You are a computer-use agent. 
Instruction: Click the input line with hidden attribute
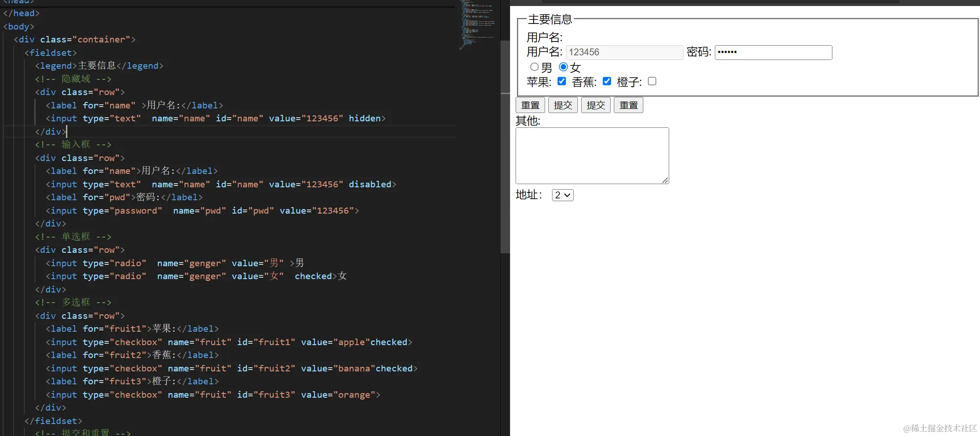tap(216, 118)
